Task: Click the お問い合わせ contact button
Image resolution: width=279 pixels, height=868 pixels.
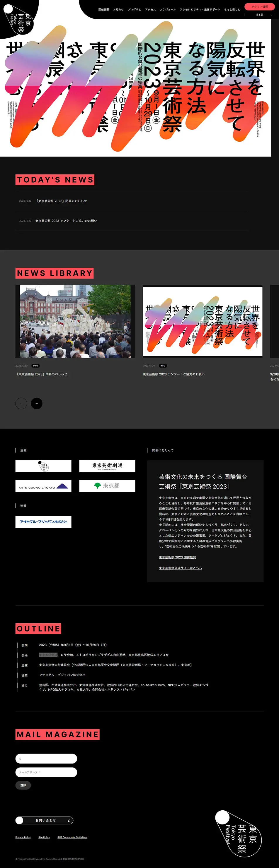Action: [x=44, y=821]
